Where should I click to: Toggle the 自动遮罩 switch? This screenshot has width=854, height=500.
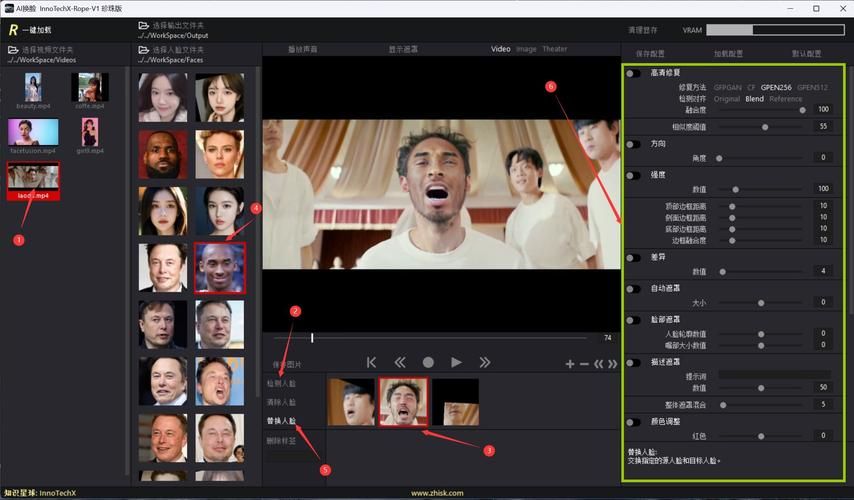pyautogui.click(x=633, y=288)
